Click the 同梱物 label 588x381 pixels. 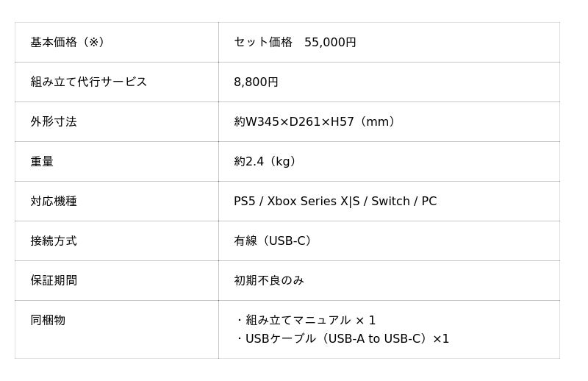point(48,321)
